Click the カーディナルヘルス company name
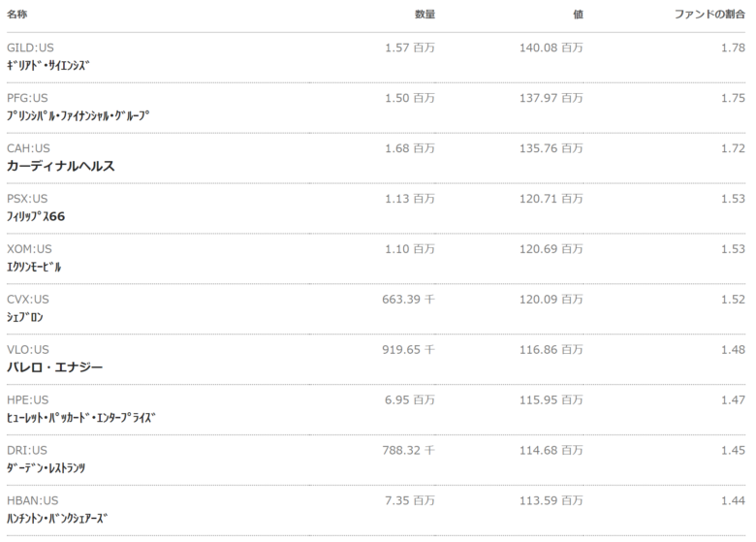The width and height of the screenshot is (756, 542). [x=61, y=166]
